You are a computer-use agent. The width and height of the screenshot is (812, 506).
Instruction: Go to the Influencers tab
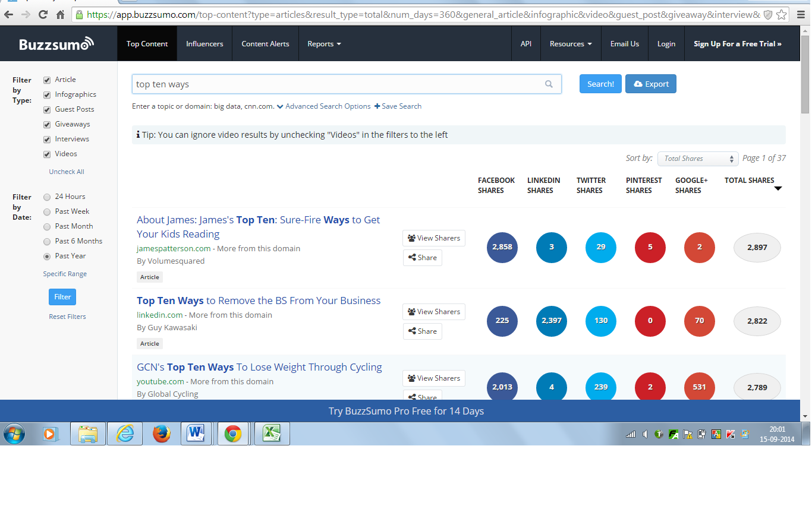point(204,44)
